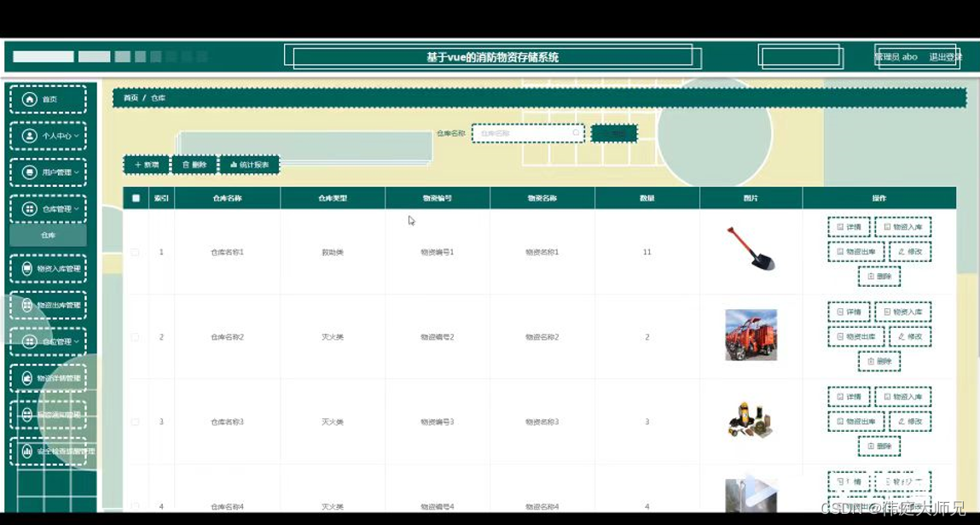Click the magnifier icon in the 仓库名称 search field
The image size is (980, 525).
pos(576,133)
